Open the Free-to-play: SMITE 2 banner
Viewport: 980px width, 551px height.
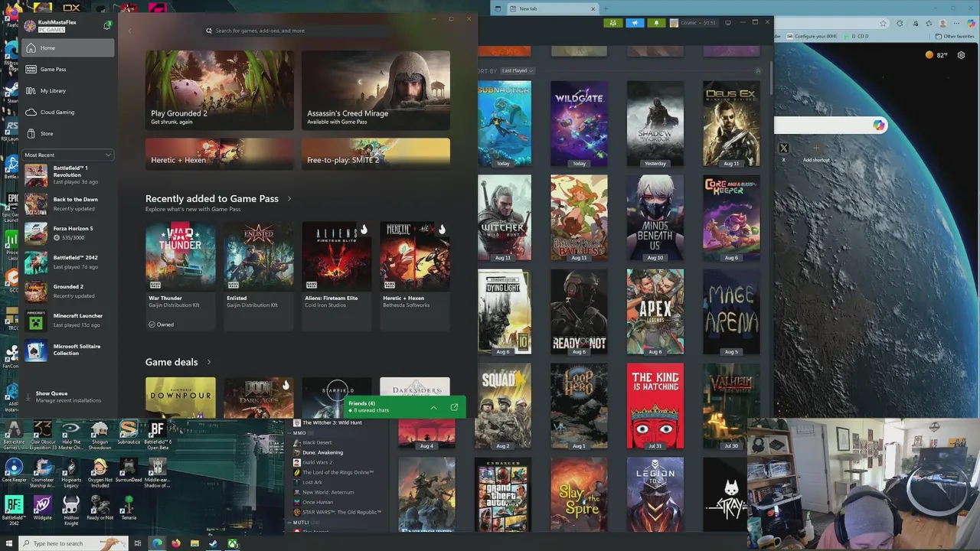coord(375,153)
